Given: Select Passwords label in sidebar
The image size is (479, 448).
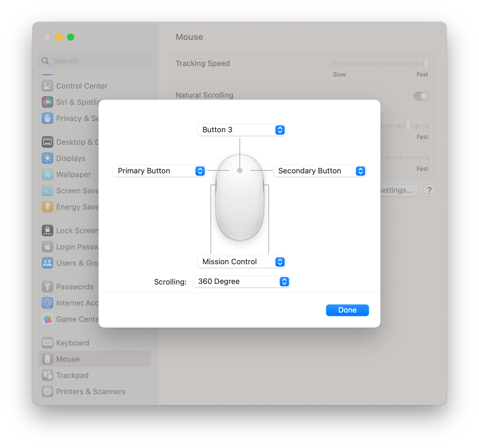Looking at the screenshot, I should click(75, 287).
